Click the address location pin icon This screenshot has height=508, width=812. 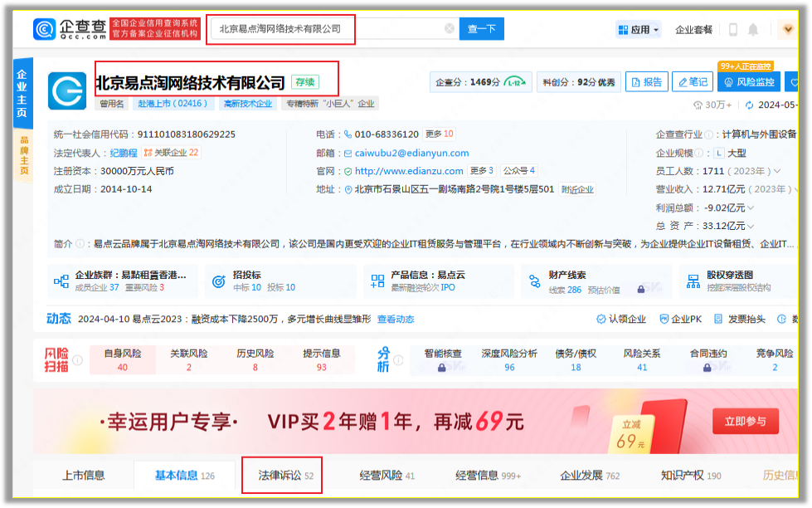coord(348,190)
